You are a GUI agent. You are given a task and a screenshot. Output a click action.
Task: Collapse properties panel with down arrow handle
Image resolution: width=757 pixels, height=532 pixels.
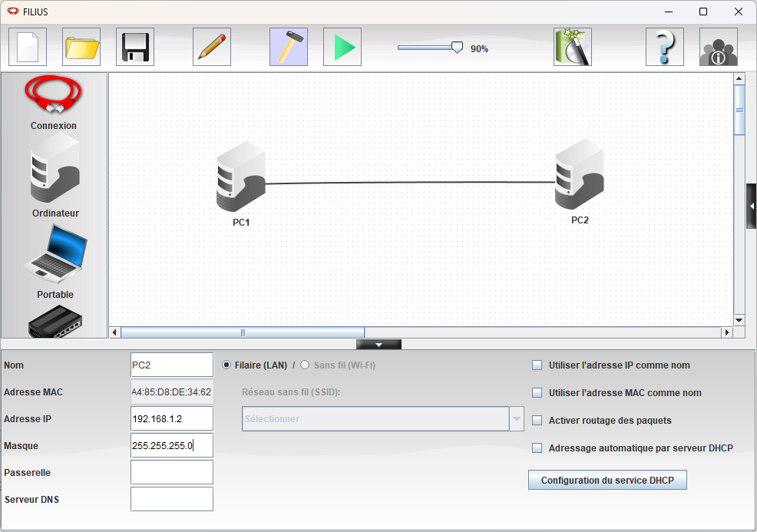(x=378, y=345)
